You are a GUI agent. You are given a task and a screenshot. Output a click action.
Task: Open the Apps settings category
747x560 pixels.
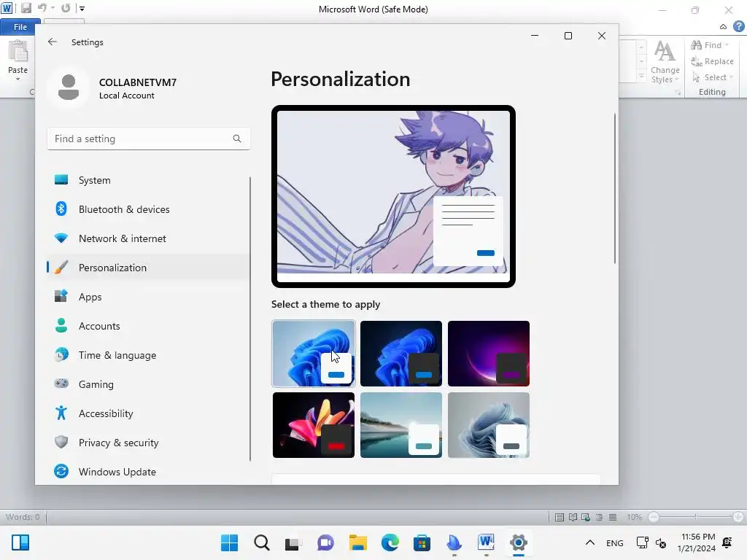[148, 297]
